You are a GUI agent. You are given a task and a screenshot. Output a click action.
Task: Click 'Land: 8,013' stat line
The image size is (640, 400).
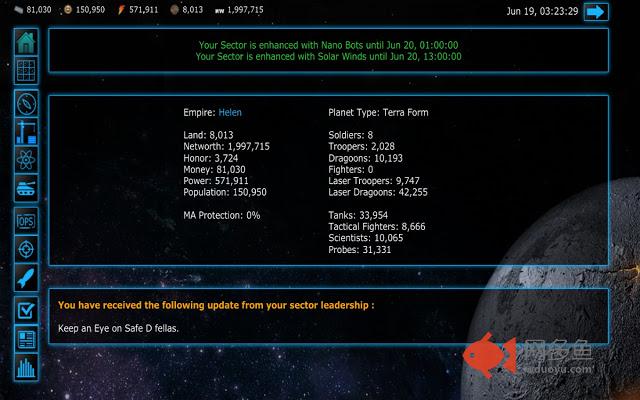pos(208,135)
